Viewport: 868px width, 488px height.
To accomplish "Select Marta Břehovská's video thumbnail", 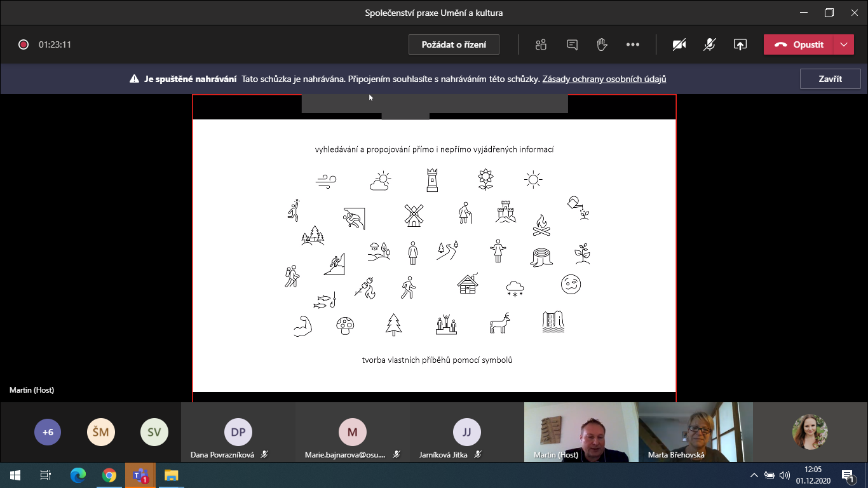I will coord(695,431).
